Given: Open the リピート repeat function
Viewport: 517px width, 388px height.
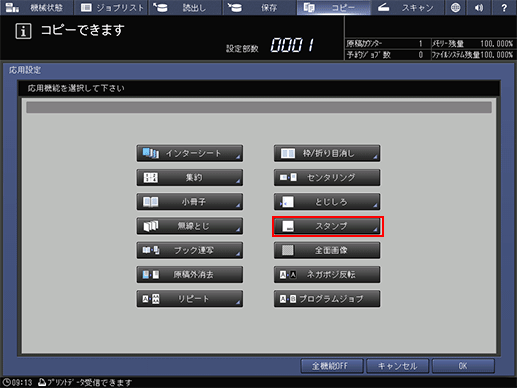Looking at the screenshot, I should 190,299.
